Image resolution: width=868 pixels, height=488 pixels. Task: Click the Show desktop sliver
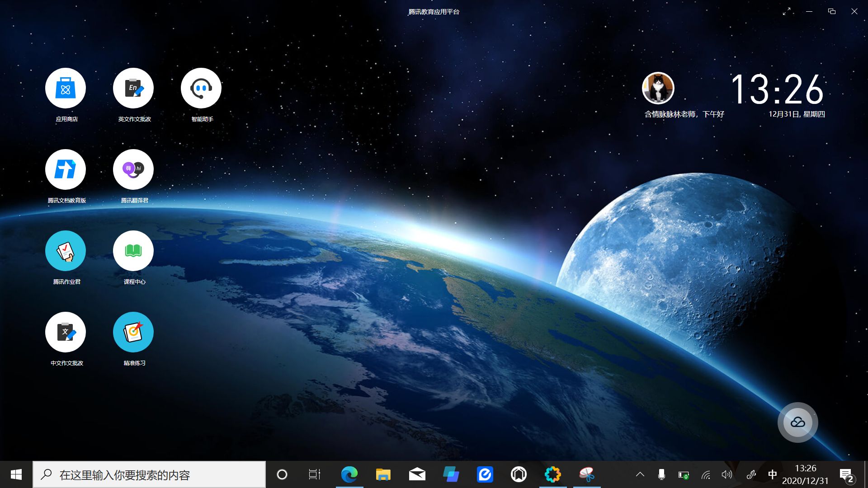866,474
